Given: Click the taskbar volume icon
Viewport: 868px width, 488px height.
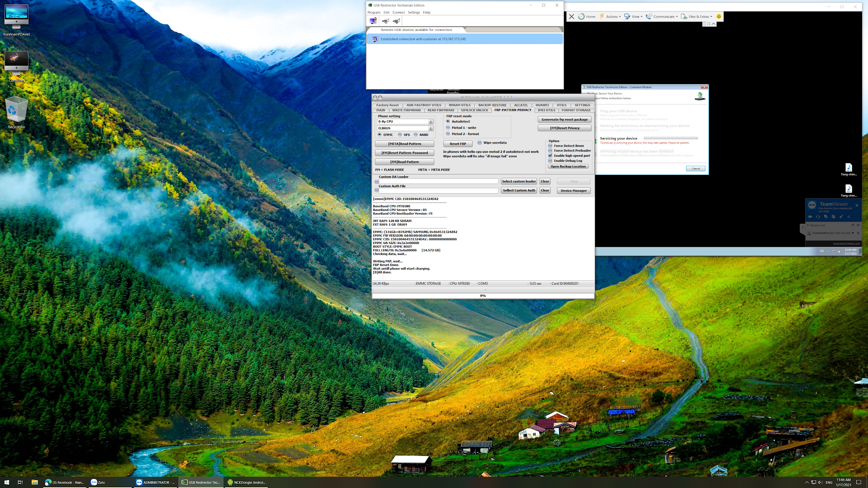Looking at the screenshot, I should coord(820,482).
